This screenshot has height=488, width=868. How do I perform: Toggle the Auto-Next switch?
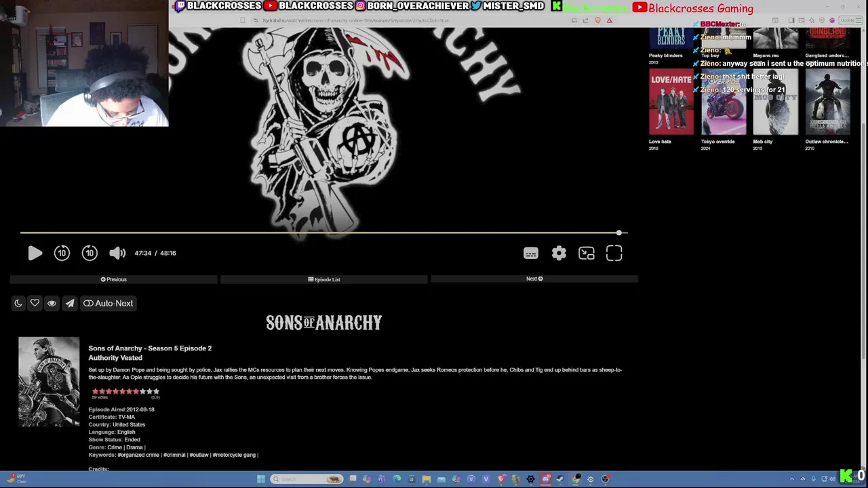(x=108, y=303)
